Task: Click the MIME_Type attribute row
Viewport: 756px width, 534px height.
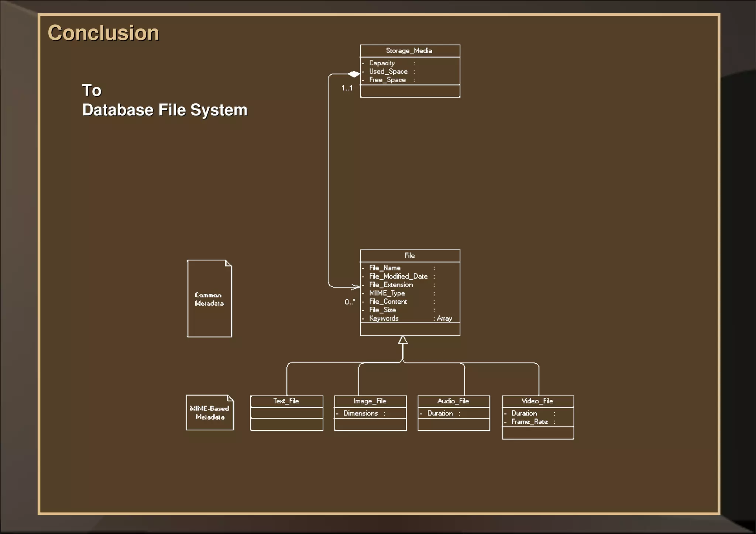Action: 387,293
